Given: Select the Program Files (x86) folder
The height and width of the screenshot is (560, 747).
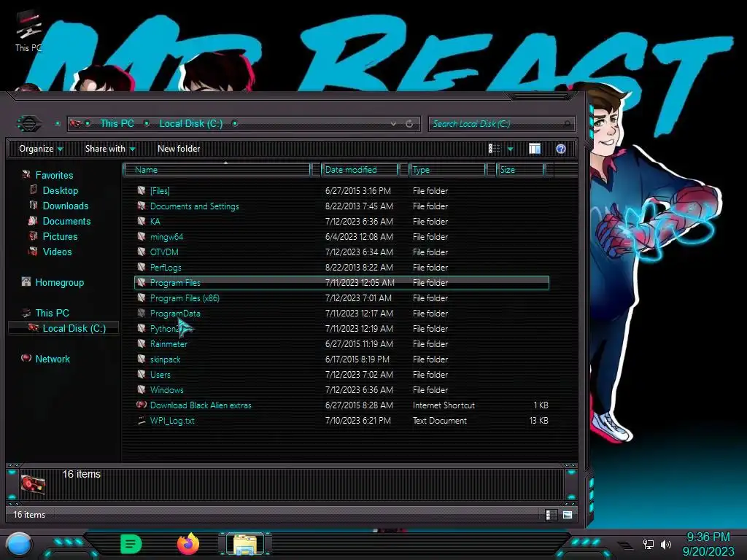Looking at the screenshot, I should tap(185, 298).
